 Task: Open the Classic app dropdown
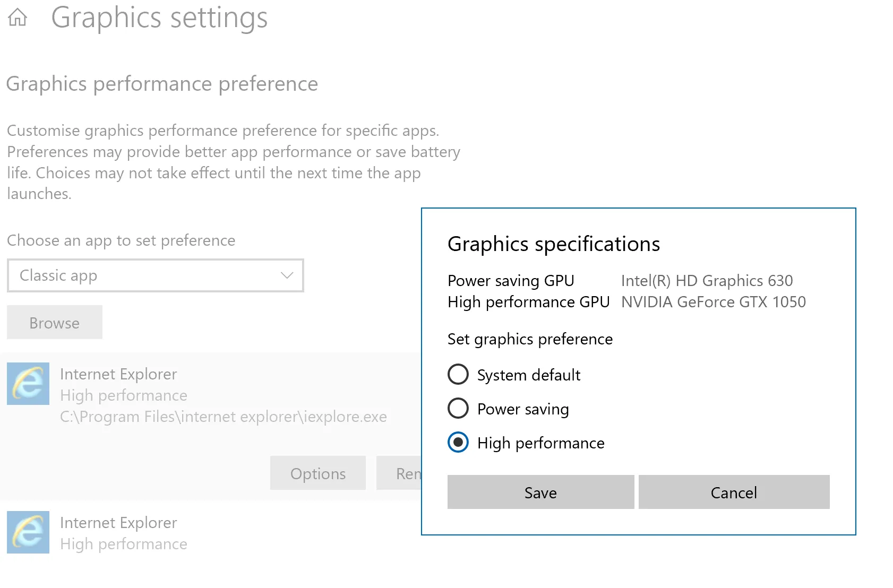155,275
